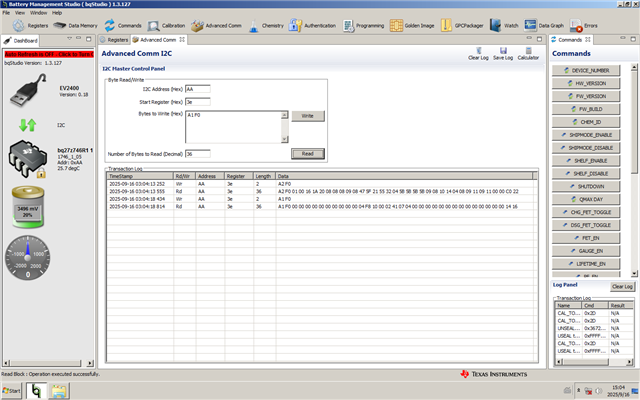The image size is (640, 400).
Task: Click the Write button
Action: [x=308, y=116]
